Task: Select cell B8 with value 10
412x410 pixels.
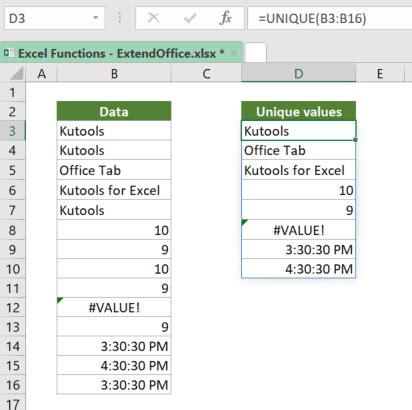Action: point(114,230)
